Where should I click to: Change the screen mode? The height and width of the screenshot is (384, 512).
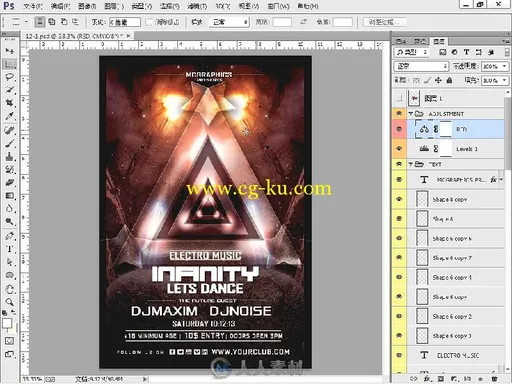click(x=9, y=354)
